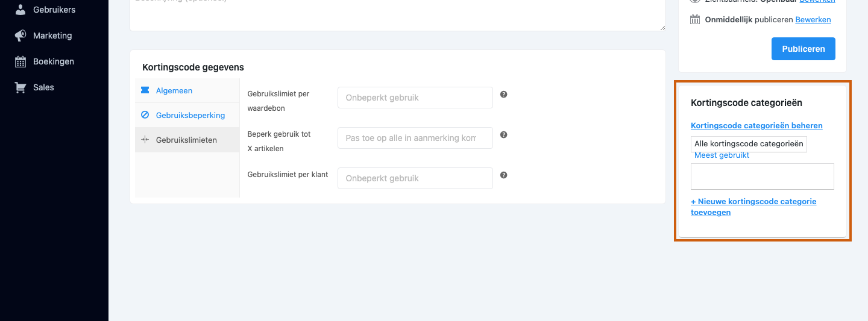Focus the Gebruikslimiet per waardebon field
The height and width of the screenshot is (321, 868).
click(x=415, y=98)
